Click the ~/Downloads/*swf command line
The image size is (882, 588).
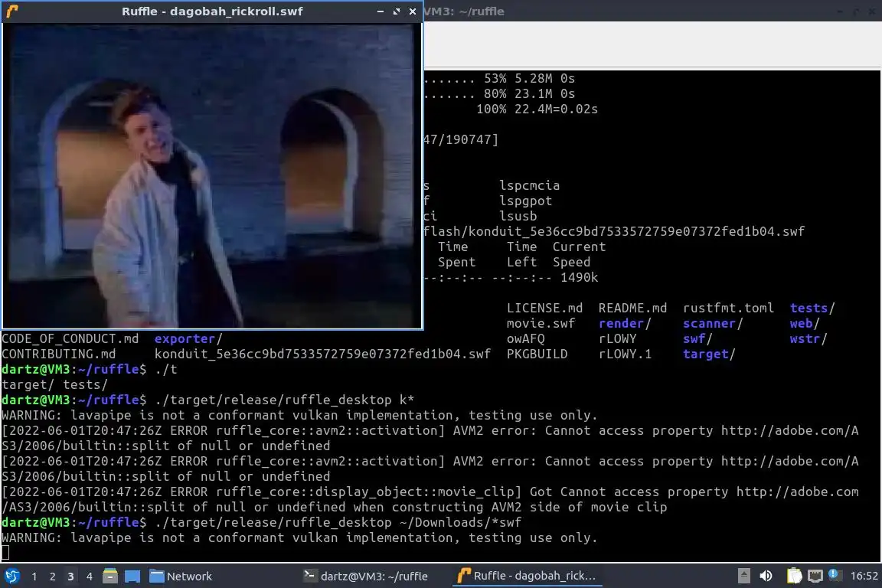coord(338,523)
